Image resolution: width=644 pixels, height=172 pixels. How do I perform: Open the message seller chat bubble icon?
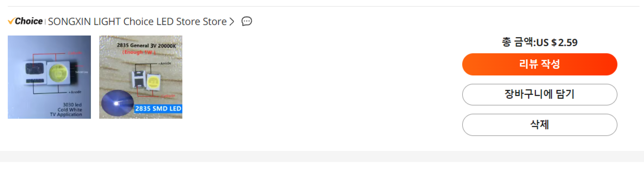(247, 21)
